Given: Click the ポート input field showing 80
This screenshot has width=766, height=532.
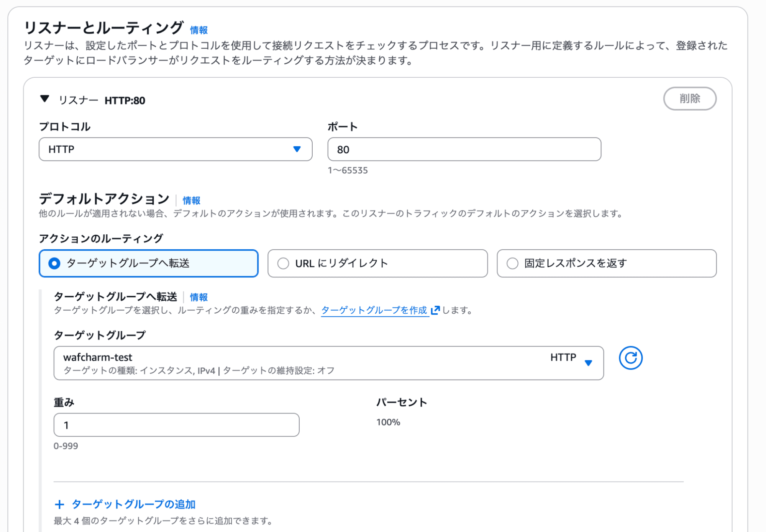Looking at the screenshot, I should [x=464, y=149].
